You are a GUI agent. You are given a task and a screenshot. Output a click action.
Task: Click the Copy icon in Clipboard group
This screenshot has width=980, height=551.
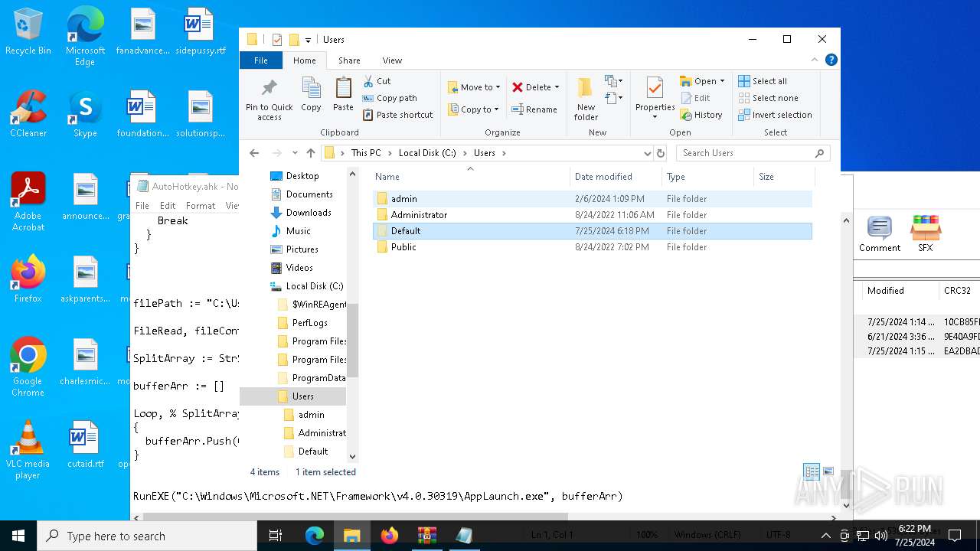point(311,95)
